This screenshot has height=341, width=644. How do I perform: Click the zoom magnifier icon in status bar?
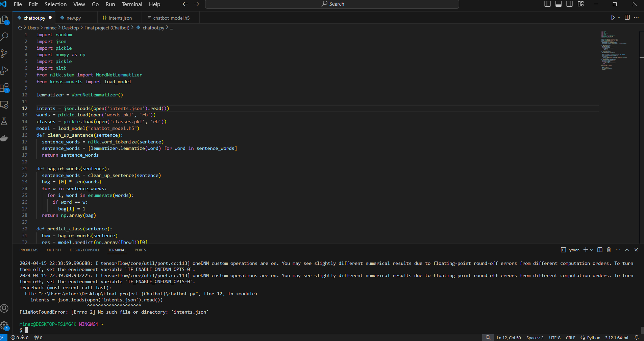click(488, 338)
